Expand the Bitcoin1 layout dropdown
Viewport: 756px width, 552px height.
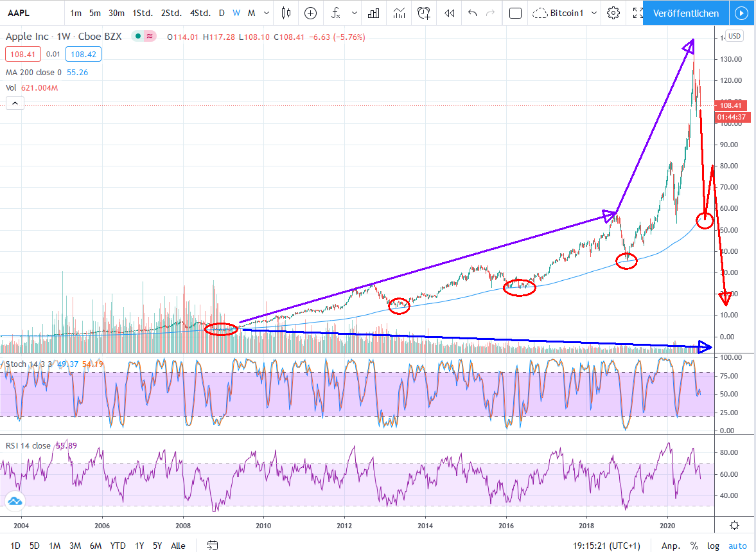click(594, 13)
